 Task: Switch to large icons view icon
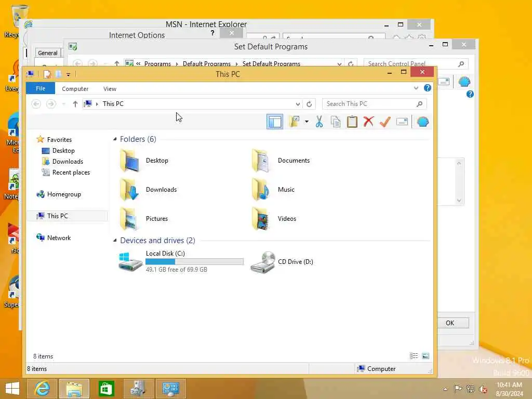coord(425,356)
